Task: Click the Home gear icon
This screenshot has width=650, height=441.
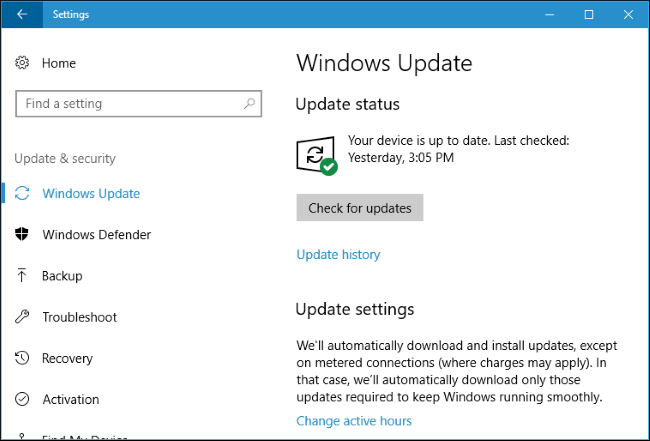Action: point(22,63)
